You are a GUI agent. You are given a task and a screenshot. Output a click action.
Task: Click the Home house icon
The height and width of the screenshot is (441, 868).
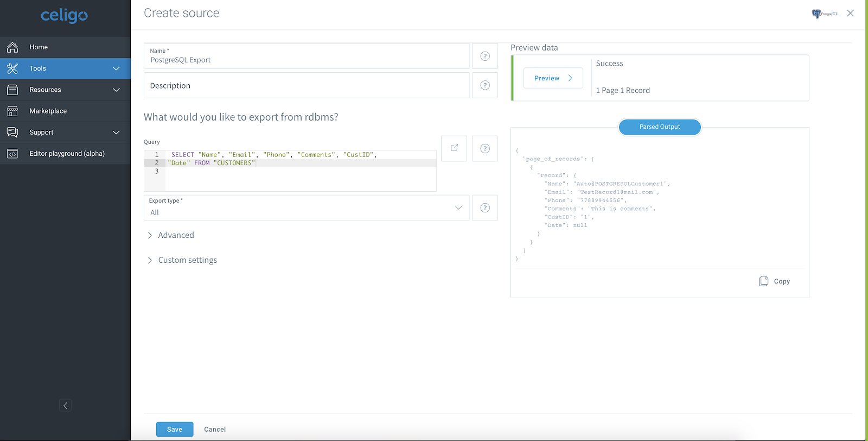12,47
